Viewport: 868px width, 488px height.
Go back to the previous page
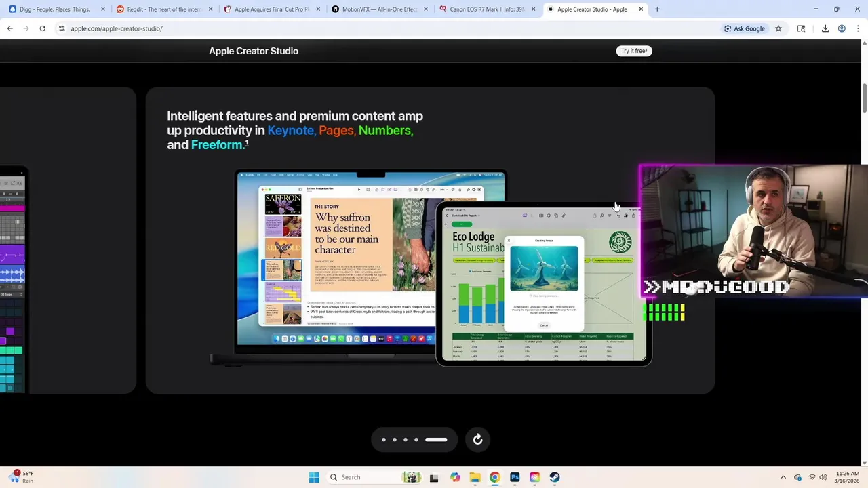point(9,28)
